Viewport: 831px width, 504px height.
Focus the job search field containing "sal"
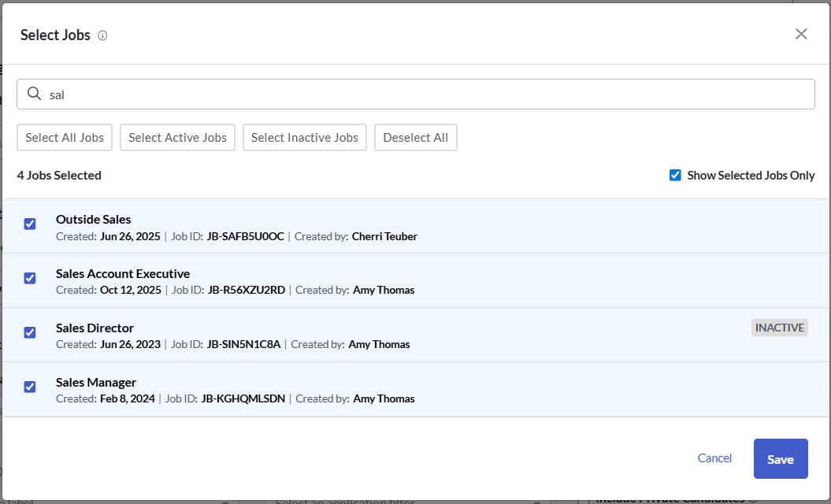coord(425,94)
